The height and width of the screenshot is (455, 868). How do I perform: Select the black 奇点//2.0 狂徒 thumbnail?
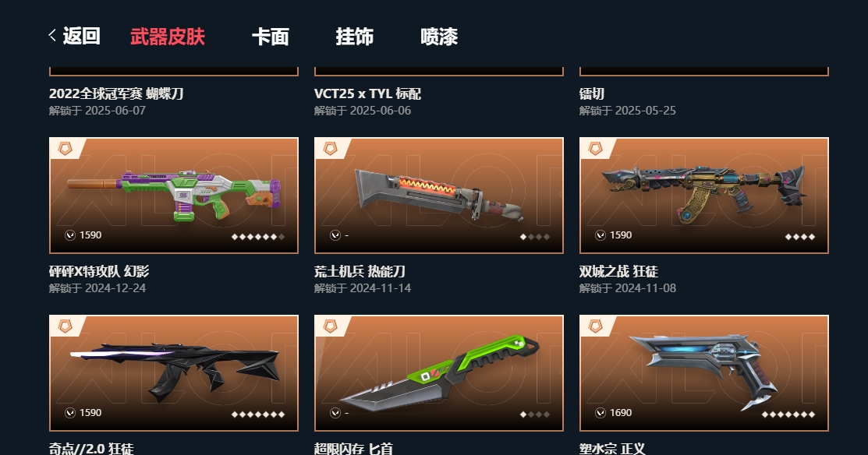pyautogui.click(x=174, y=373)
